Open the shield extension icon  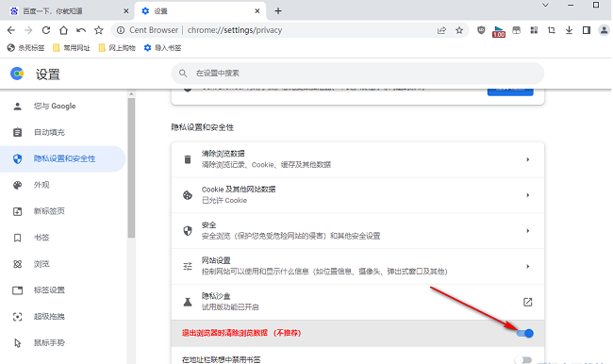click(481, 30)
